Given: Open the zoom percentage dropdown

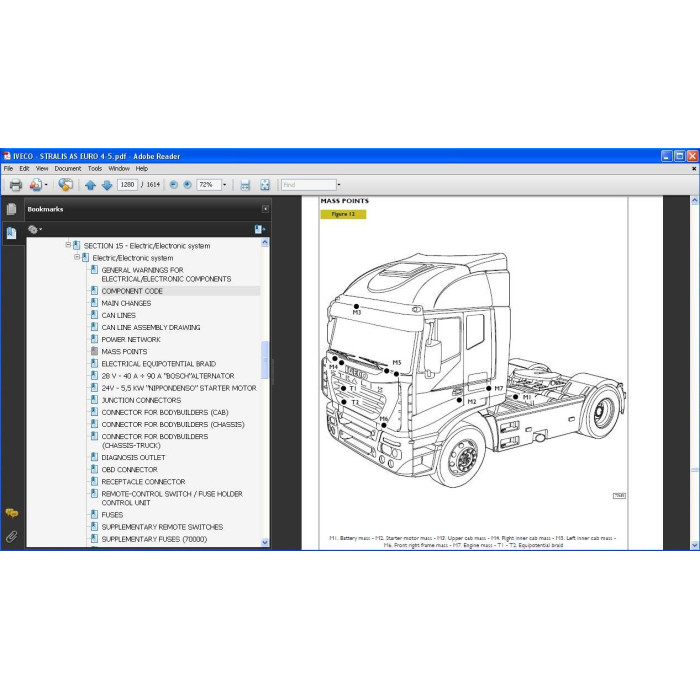Looking at the screenshot, I should tap(224, 185).
